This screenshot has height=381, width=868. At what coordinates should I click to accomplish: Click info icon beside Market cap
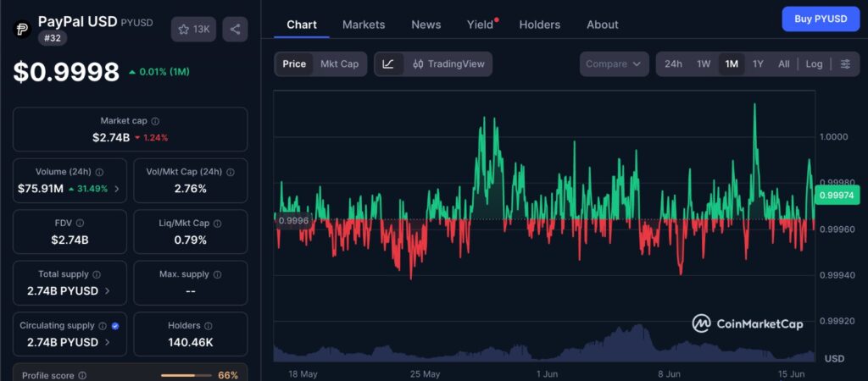pos(156,120)
